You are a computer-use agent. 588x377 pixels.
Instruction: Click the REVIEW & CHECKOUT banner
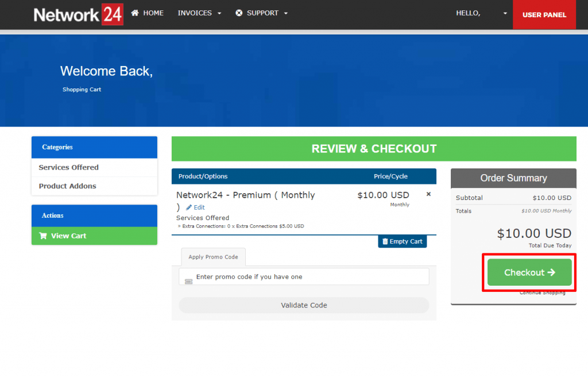coord(374,149)
